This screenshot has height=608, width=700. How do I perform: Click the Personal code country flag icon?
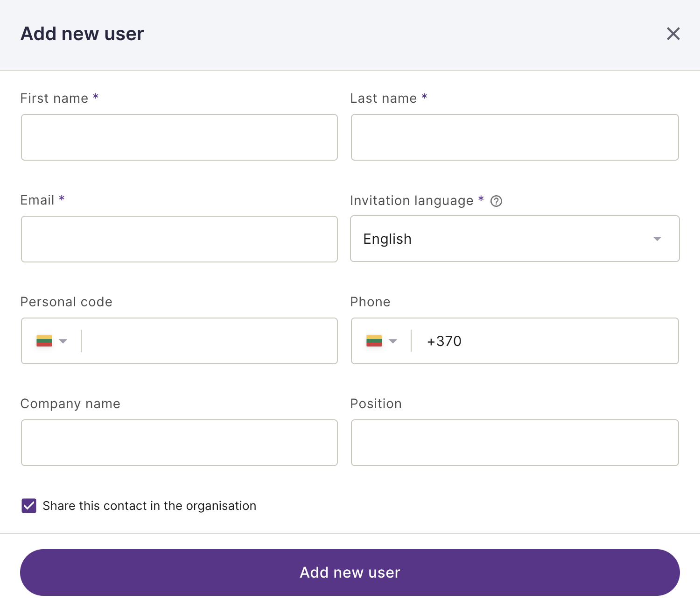pos(44,341)
